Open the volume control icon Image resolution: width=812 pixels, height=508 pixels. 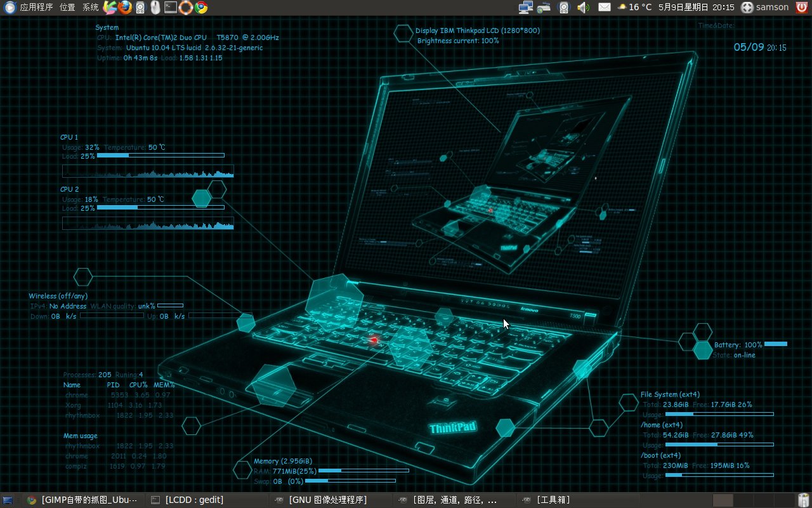point(583,8)
